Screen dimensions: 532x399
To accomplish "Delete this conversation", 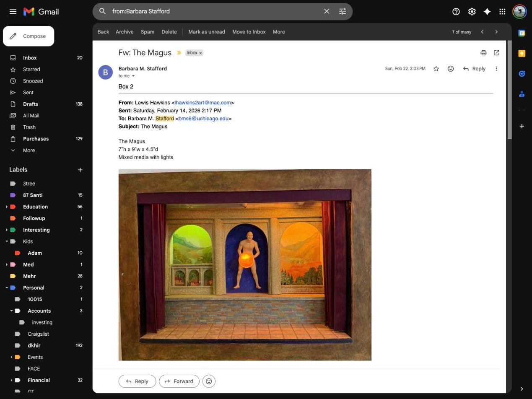I will tap(169, 32).
